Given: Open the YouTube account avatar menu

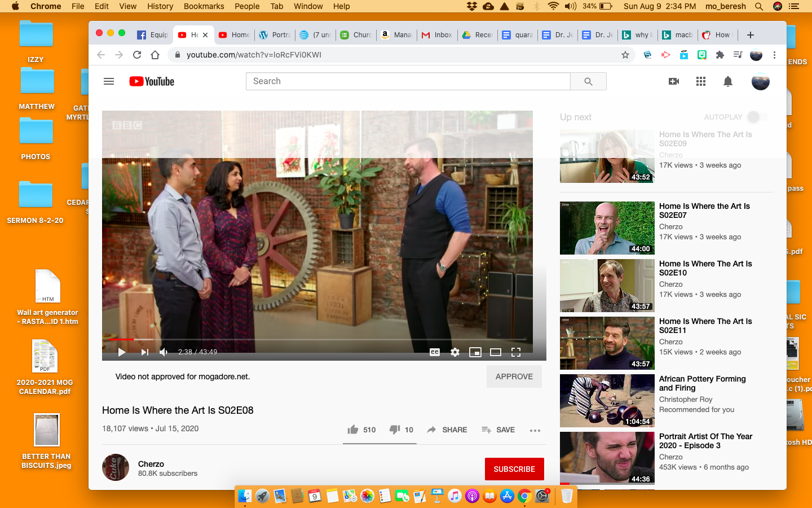Looking at the screenshot, I should (761, 81).
